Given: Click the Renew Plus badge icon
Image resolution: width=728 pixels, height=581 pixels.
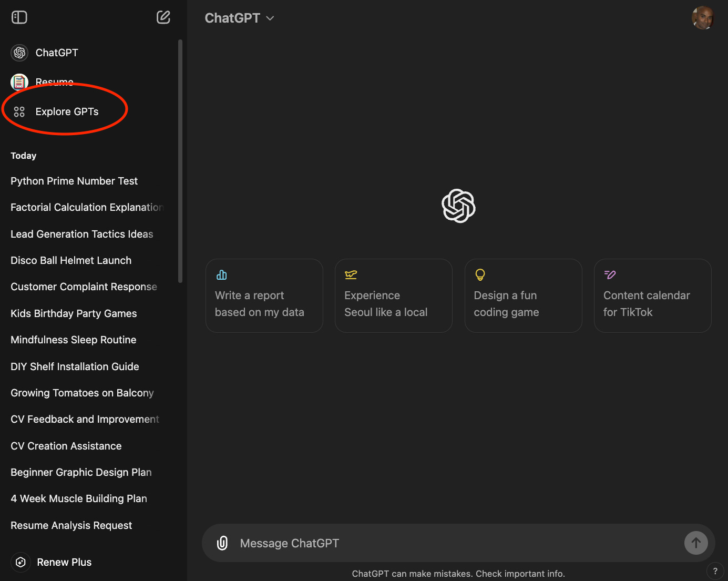Looking at the screenshot, I should pyautogui.click(x=20, y=562).
